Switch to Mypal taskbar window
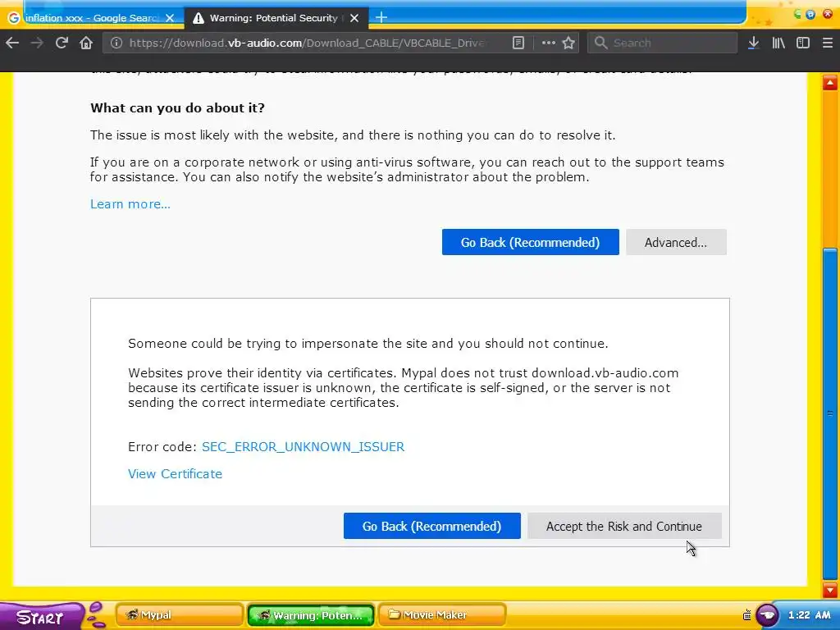The image size is (840, 630). point(180,615)
